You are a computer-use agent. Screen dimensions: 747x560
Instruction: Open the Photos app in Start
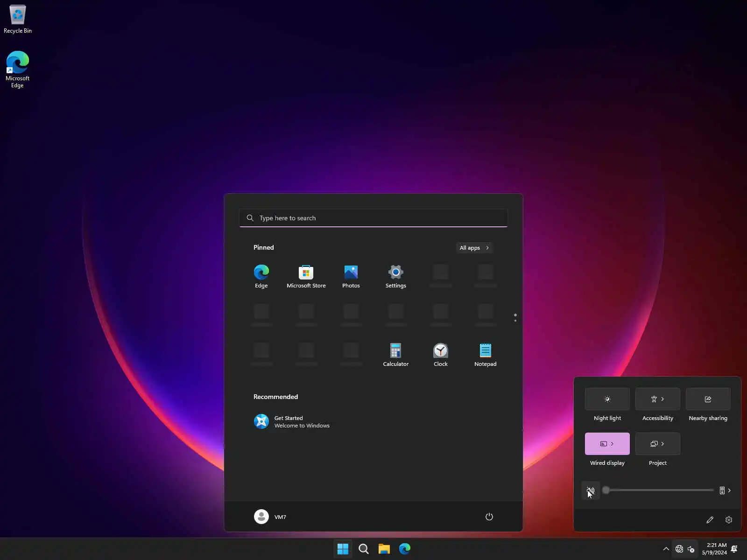click(351, 276)
